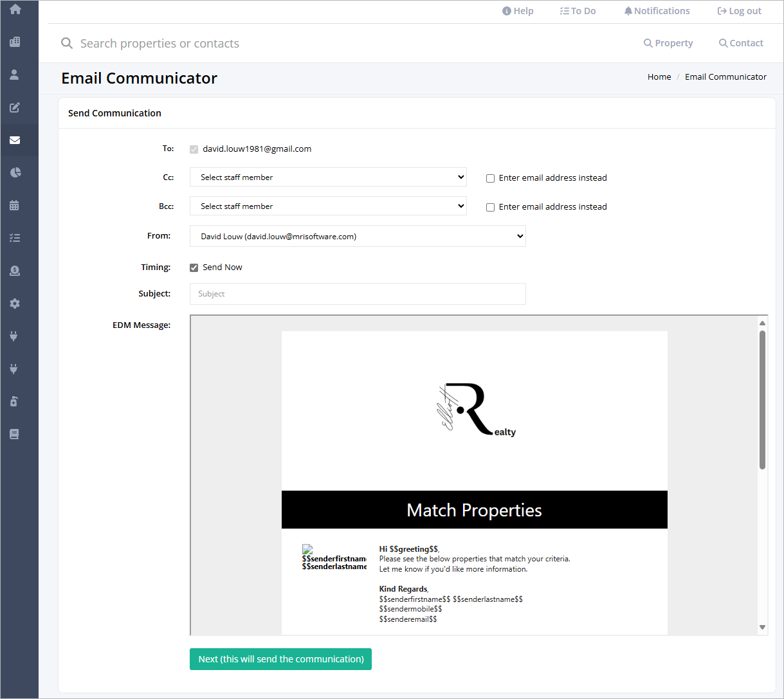Go to Home breadcrumb link
Image resolution: width=784 pixels, height=699 pixels.
(659, 77)
